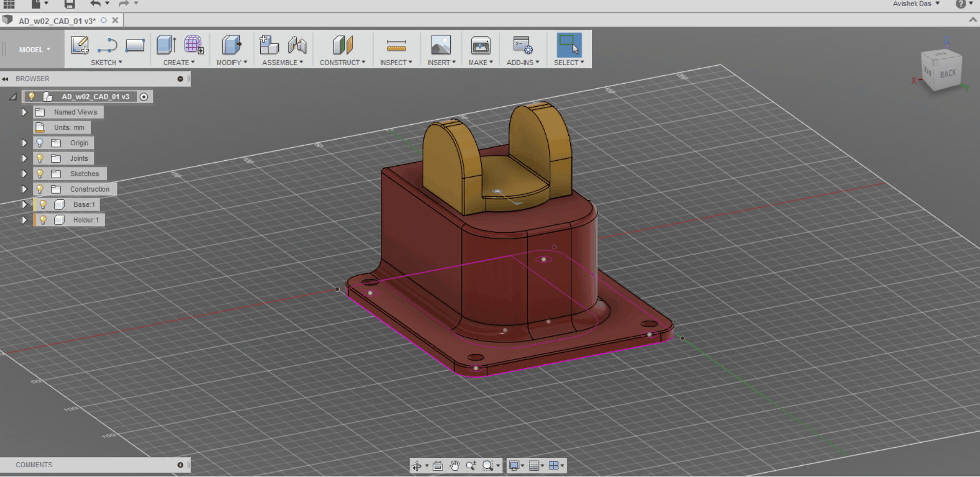Viewport: 980px width, 477px height.
Task: Select the Joint tool icon
Action: point(297,45)
